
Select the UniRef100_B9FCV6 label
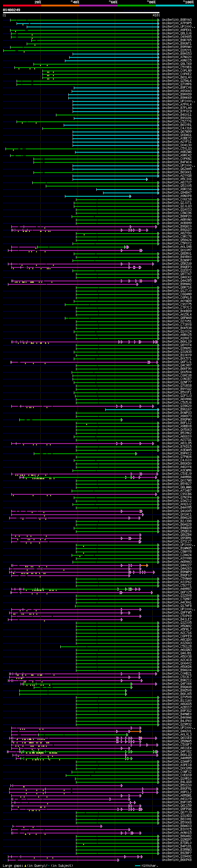pyautogui.click(x=177, y=88)
